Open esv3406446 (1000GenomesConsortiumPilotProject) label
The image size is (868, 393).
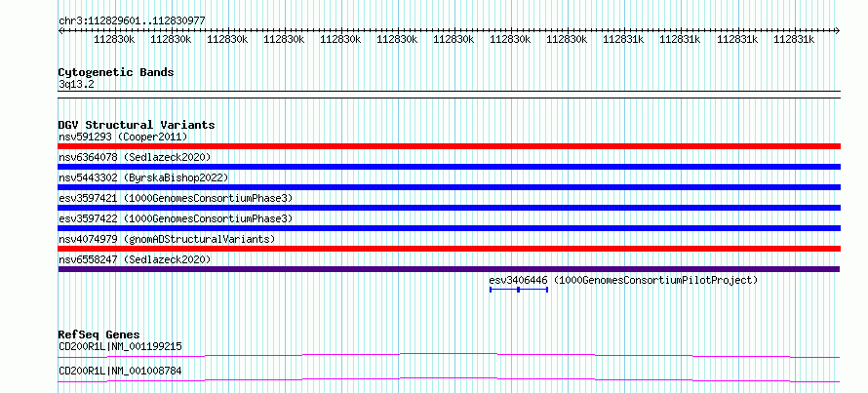(623, 280)
